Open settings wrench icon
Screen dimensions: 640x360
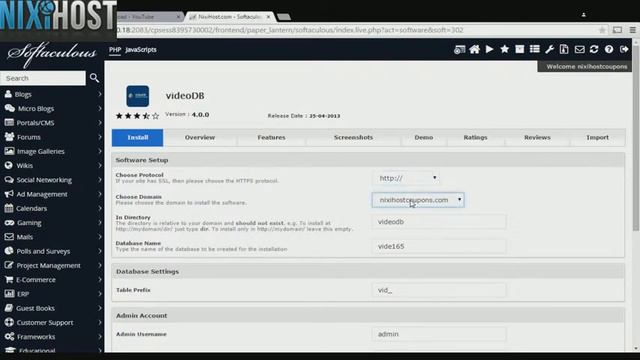point(549,50)
